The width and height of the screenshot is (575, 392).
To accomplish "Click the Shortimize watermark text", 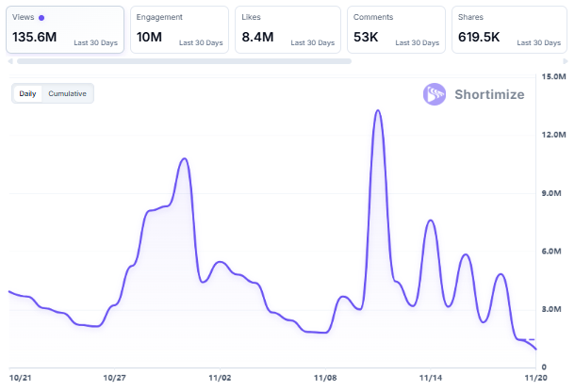I will coord(490,94).
